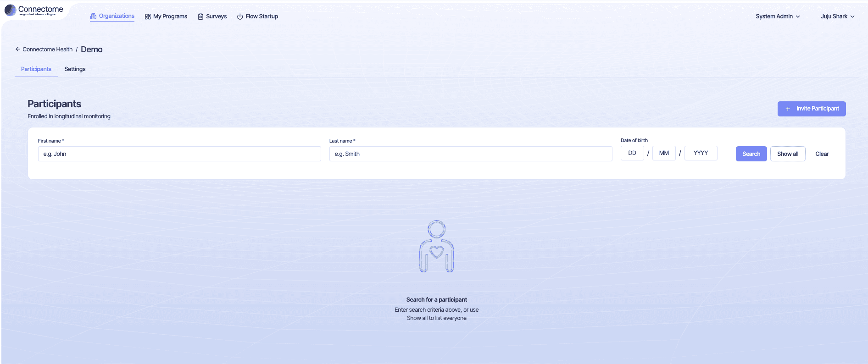Switch to the Participants tab
The height and width of the screenshot is (364, 868).
36,69
